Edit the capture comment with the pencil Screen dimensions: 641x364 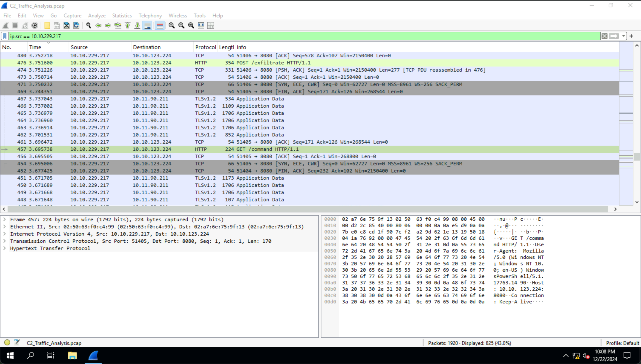click(17, 343)
